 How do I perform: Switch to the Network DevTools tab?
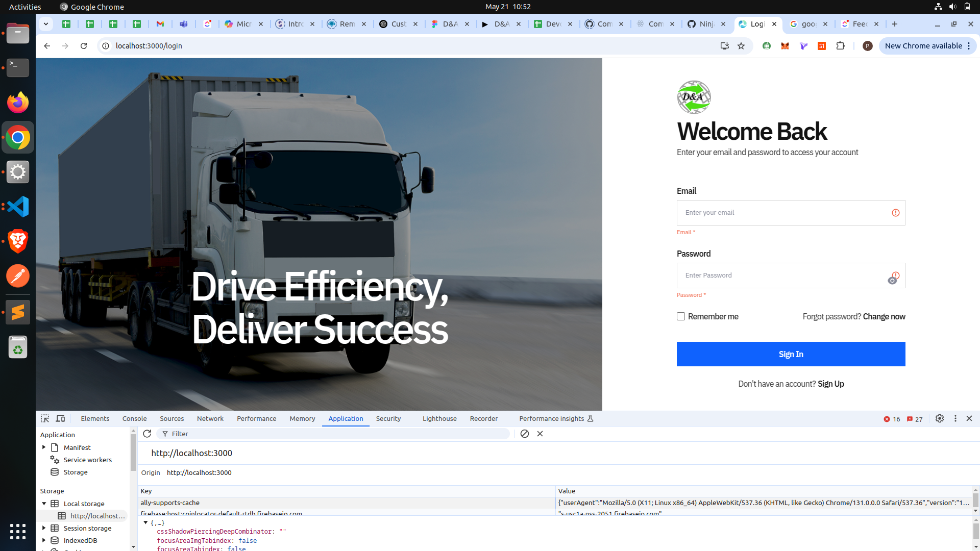click(210, 418)
